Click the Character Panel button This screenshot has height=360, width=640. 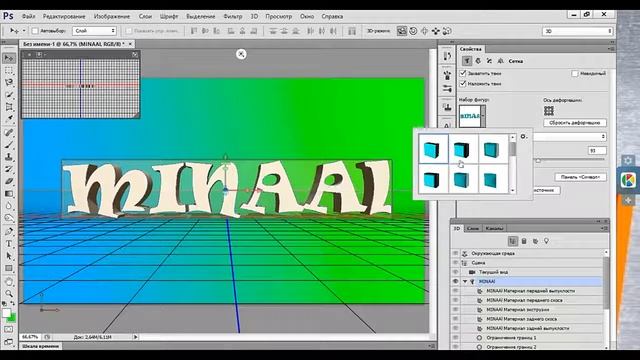tap(580, 177)
